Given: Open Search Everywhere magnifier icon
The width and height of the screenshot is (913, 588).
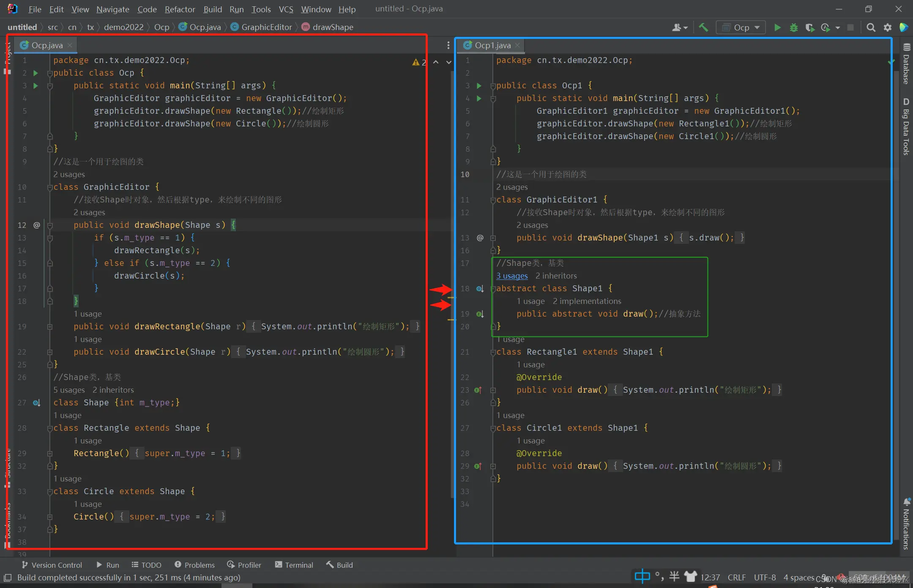Looking at the screenshot, I should coord(871,27).
